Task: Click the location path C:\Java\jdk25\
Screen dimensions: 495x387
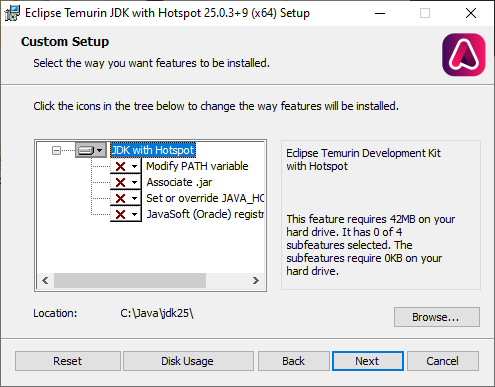Action: [x=157, y=313]
